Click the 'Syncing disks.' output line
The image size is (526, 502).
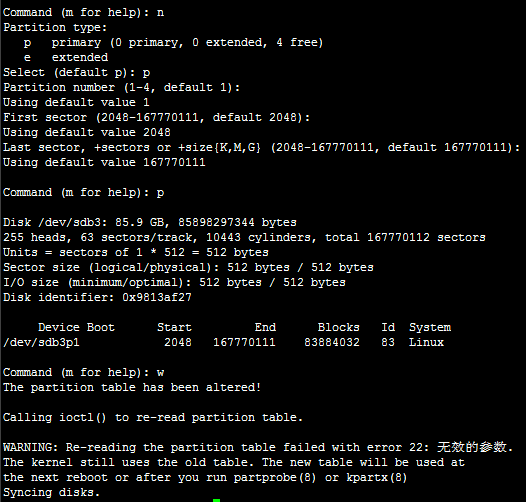click(x=52, y=492)
